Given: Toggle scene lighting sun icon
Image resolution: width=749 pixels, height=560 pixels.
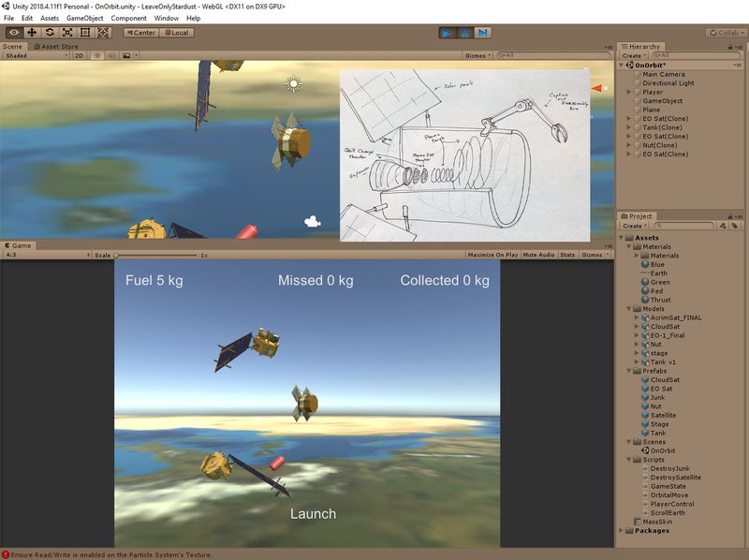Looking at the screenshot, I should click(96, 55).
